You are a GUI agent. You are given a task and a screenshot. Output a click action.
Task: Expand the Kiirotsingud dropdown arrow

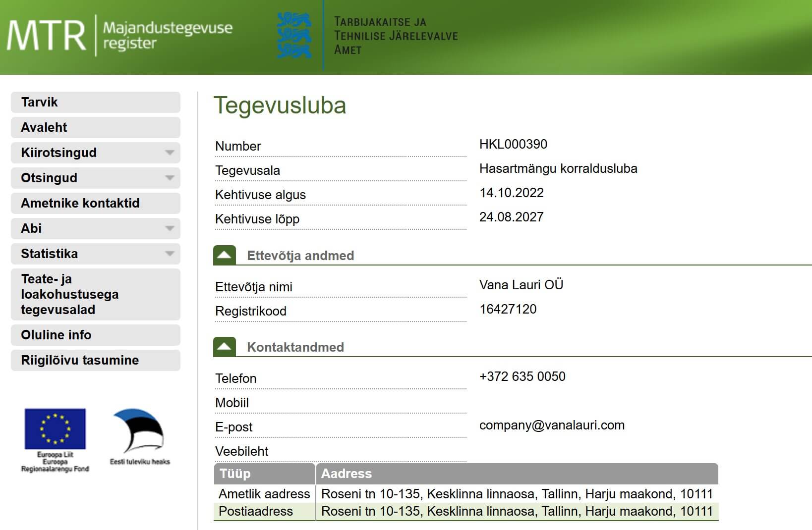click(170, 153)
